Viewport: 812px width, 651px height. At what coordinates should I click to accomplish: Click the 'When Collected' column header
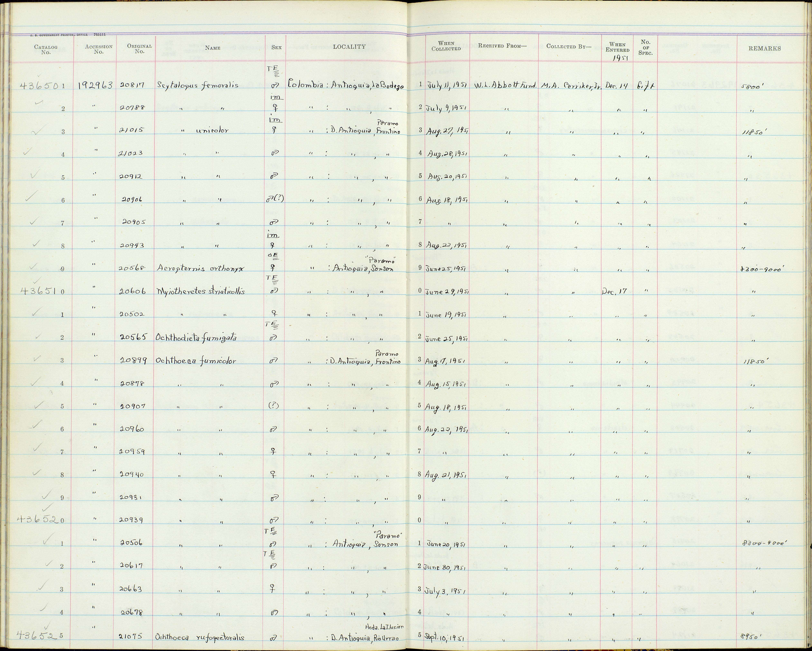(x=446, y=46)
